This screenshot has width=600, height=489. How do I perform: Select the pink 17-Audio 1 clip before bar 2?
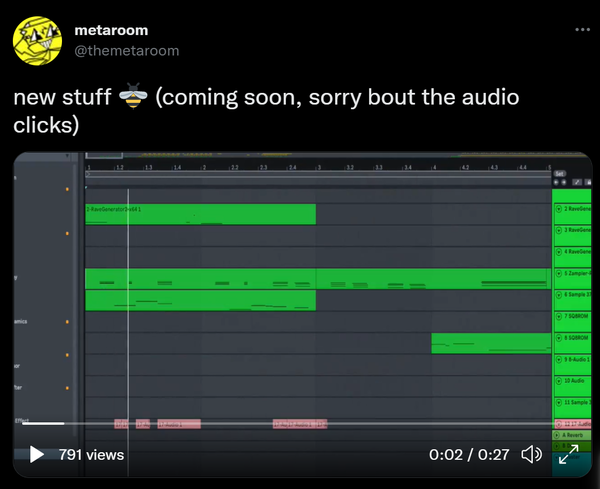[179, 424]
